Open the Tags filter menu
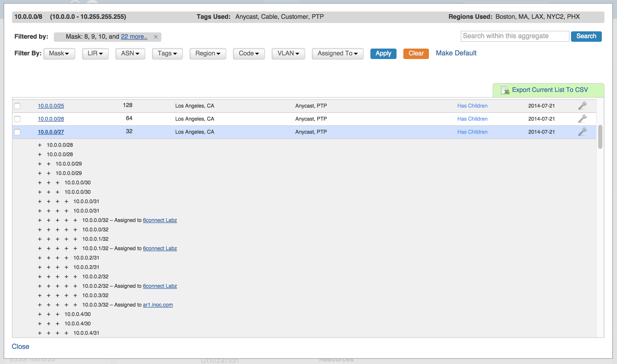This screenshot has width=617, height=364. point(167,54)
